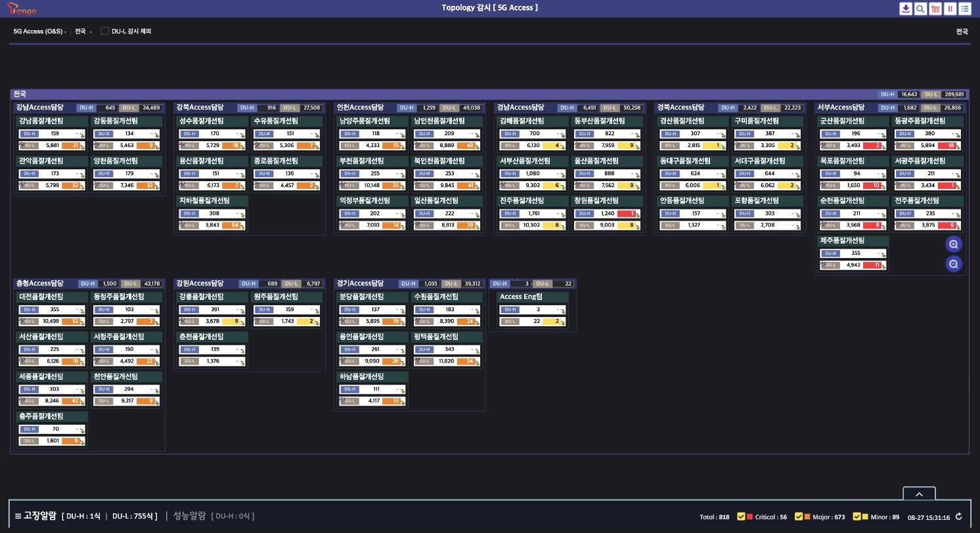
Task: Click the red alarm count 11 for 제주품질개선팀
Action: point(873,265)
